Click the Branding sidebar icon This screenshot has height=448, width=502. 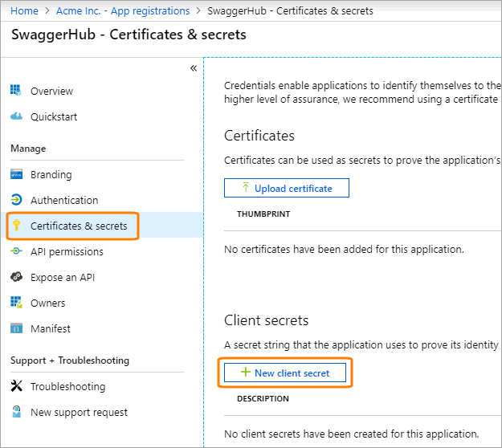click(x=16, y=174)
